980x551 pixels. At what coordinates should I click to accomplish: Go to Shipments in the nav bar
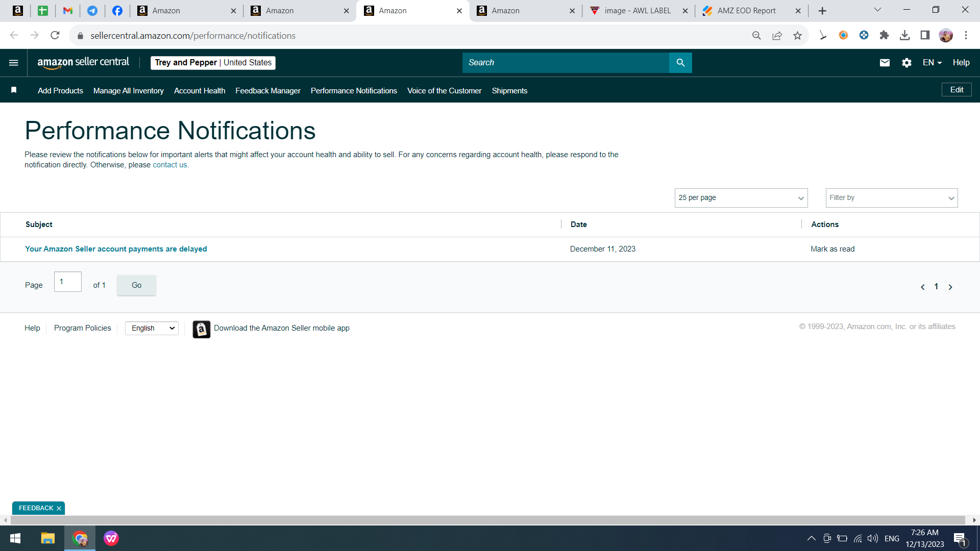(509, 91)
